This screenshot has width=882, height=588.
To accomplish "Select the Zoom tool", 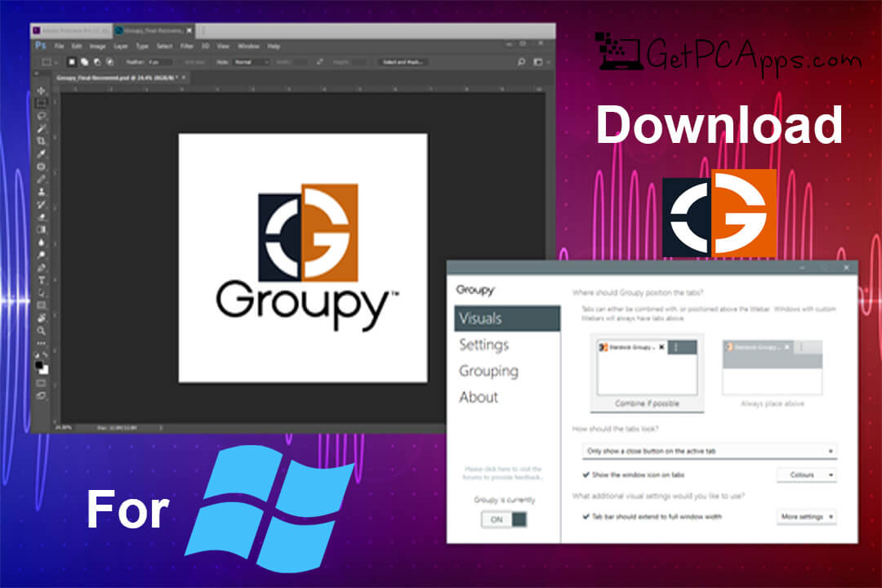I will 41,331.
